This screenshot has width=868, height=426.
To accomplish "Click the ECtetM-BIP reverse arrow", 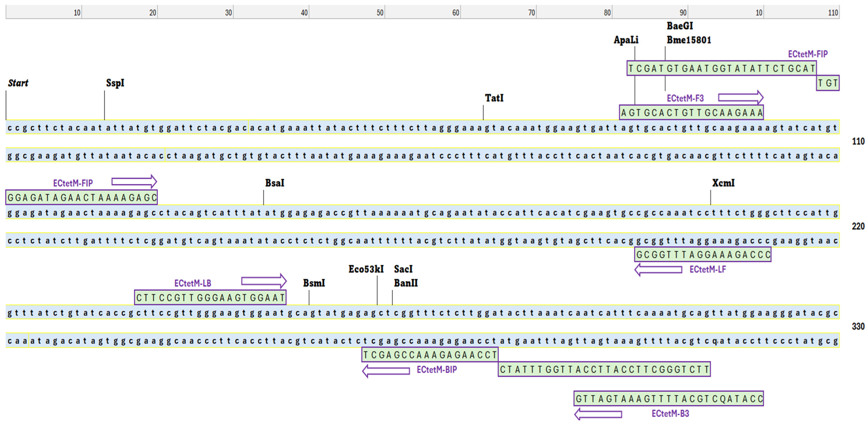I will [386, 371].
